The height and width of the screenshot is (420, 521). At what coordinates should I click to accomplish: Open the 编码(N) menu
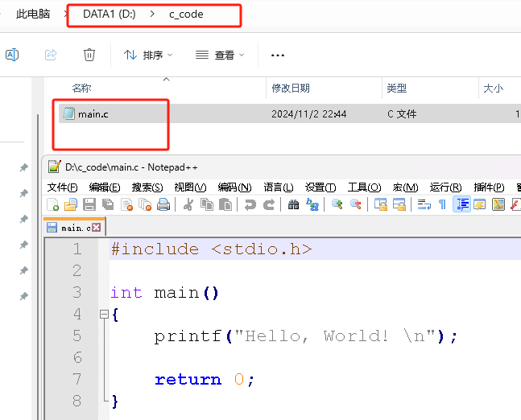[x=234, y=187]
